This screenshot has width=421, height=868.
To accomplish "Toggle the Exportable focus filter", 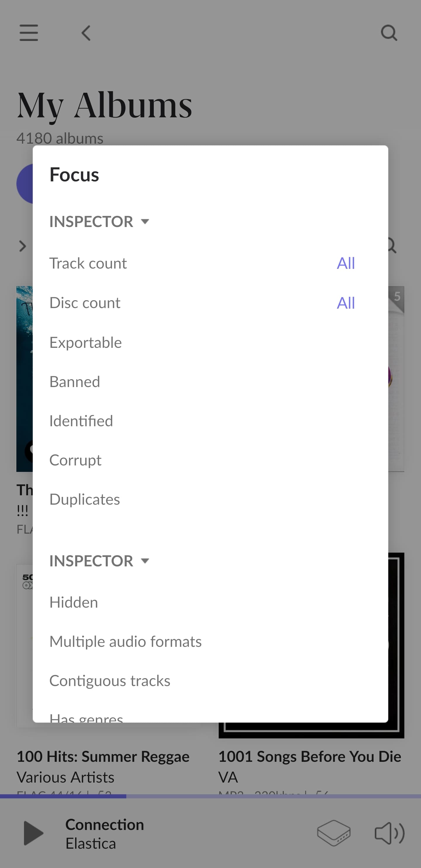I will point(210,342).
